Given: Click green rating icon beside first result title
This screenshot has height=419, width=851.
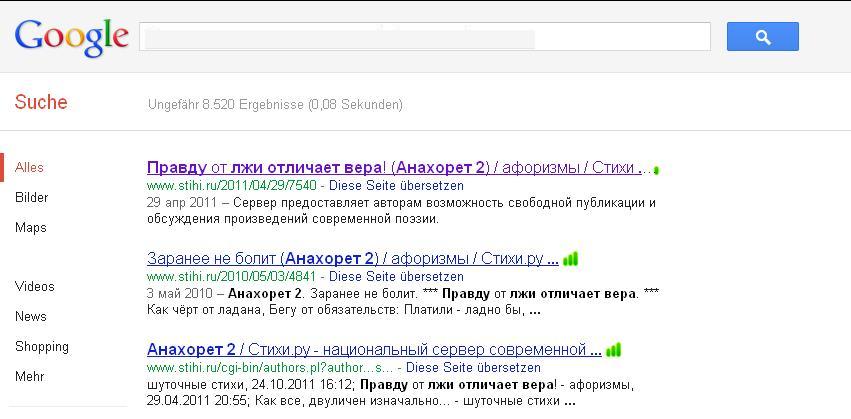Looking at the screenshot, I should [656, 170].
